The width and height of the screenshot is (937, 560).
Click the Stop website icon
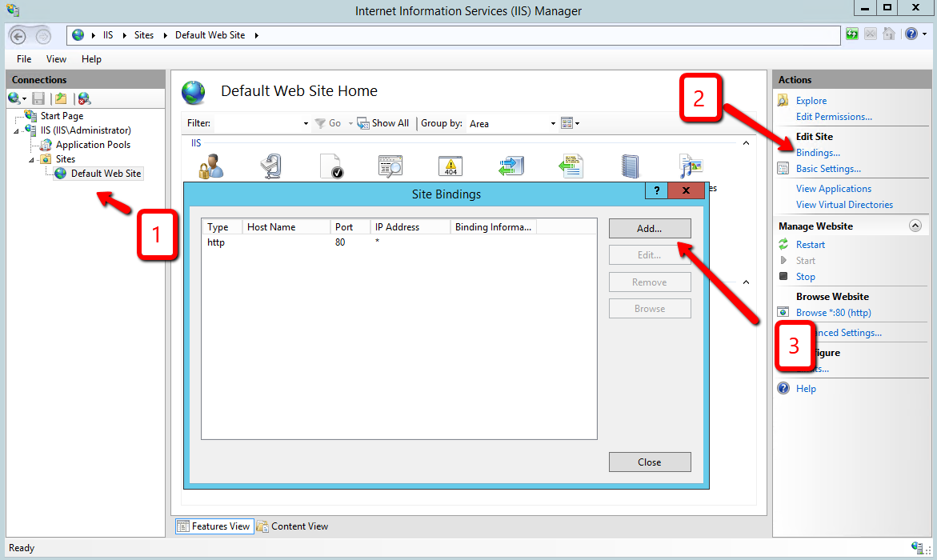coord(783,277)
